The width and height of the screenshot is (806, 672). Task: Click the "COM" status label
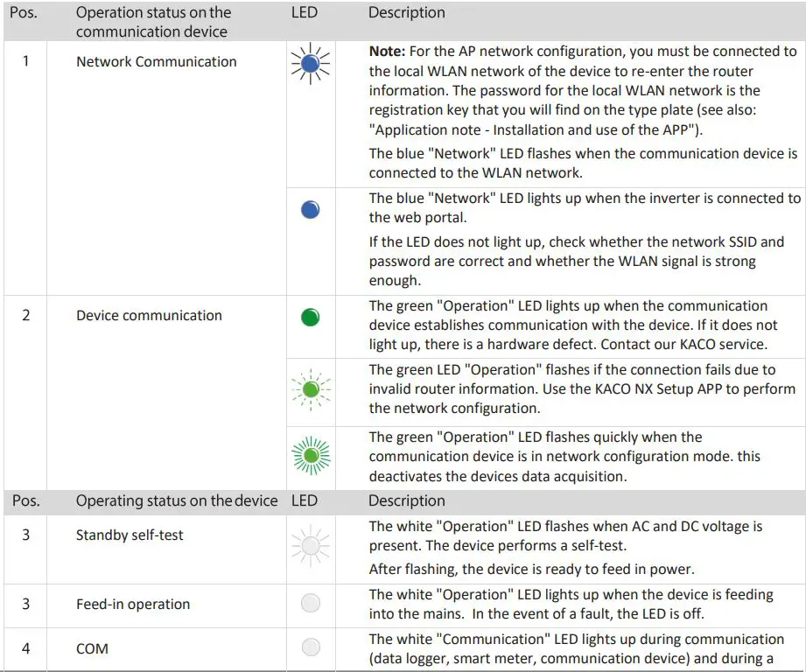[x=92, y=648]
